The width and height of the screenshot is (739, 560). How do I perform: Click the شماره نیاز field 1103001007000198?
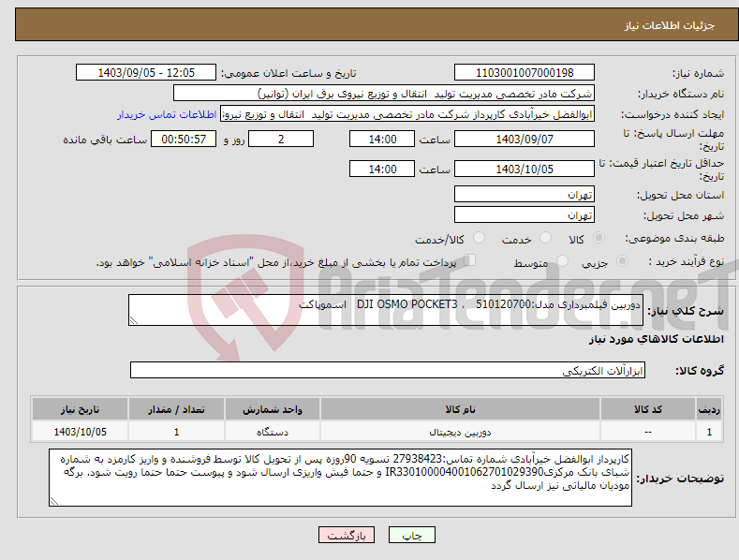point(525,73)
